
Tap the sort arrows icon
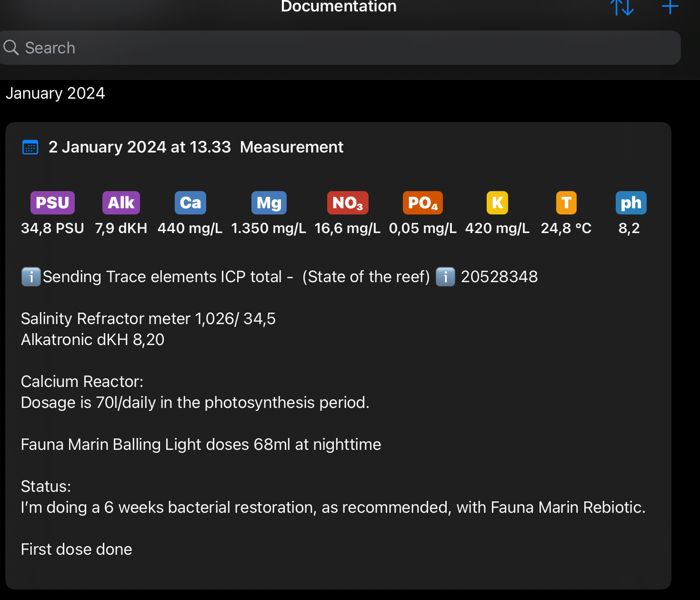(622, 7)
